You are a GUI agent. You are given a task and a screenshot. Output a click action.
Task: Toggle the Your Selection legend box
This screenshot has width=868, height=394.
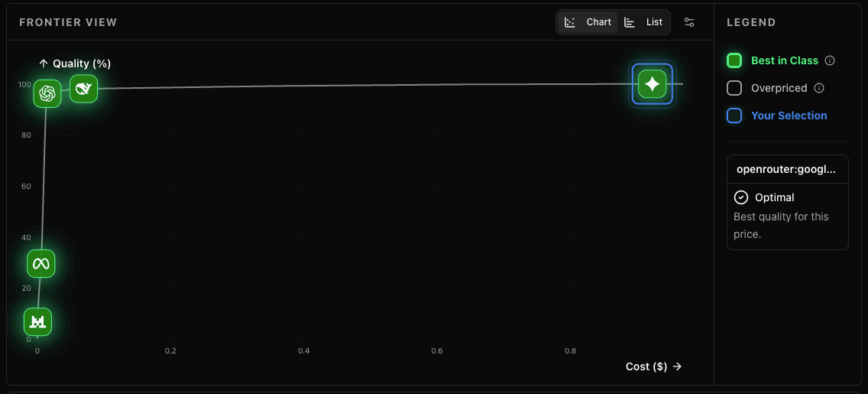click(x=734, y=116)
